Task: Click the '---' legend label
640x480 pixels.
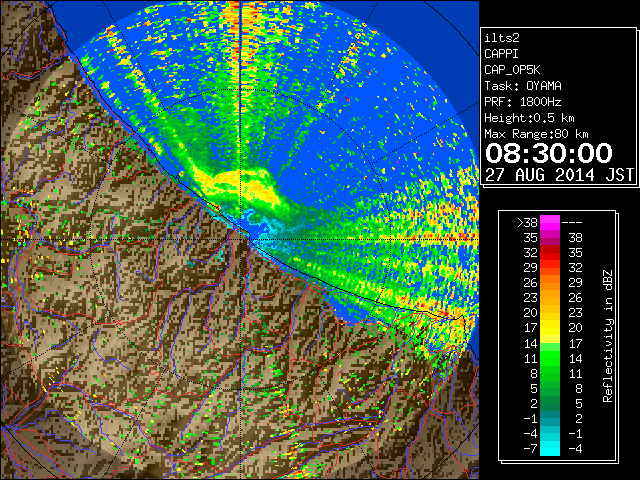Action: (x=572, y=223)
